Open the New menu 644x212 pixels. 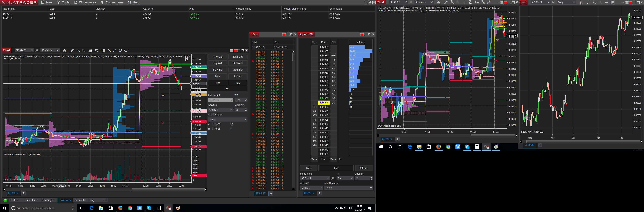pyautogui.click(x=47, y=2)
